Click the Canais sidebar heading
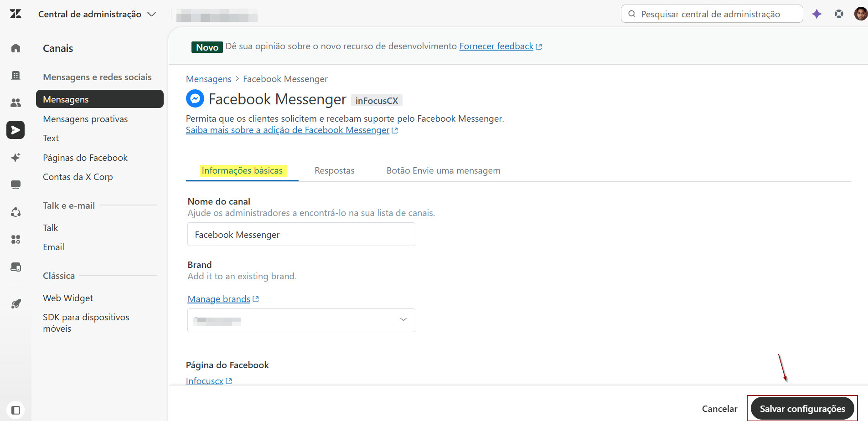Viewport: 868px width, 421px height. click(x=58, y=48)
